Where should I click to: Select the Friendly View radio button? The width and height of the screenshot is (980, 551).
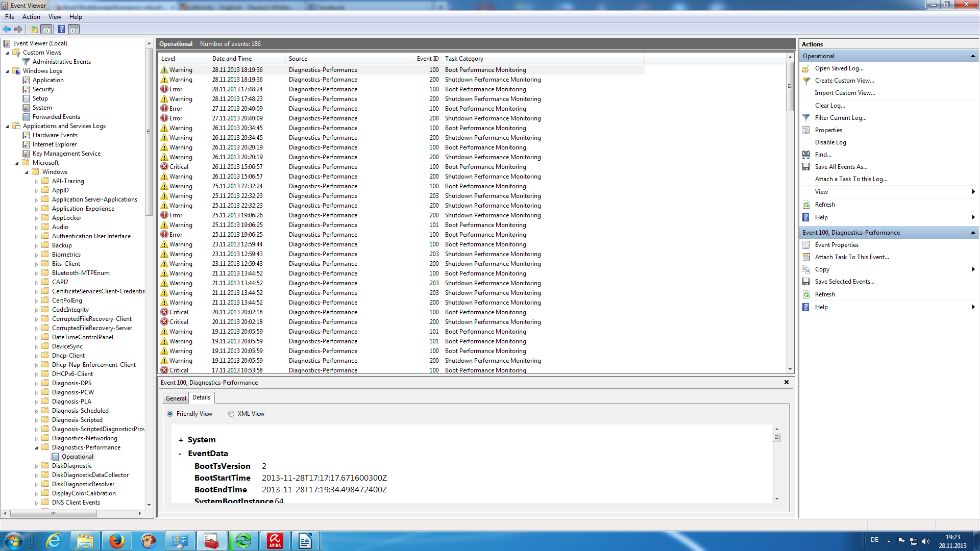point(170,414)
